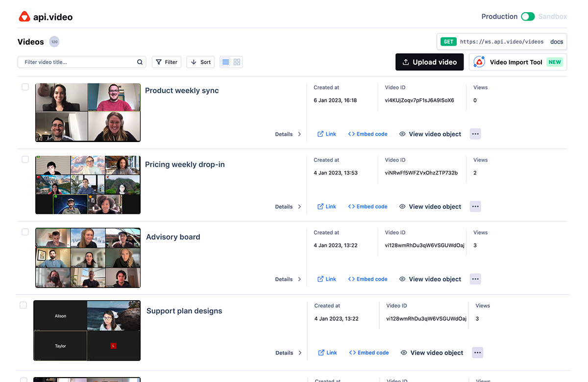Get Embed code for Advisory board
The width and height of the screenshot is (588, 382).
pos(367,279)
